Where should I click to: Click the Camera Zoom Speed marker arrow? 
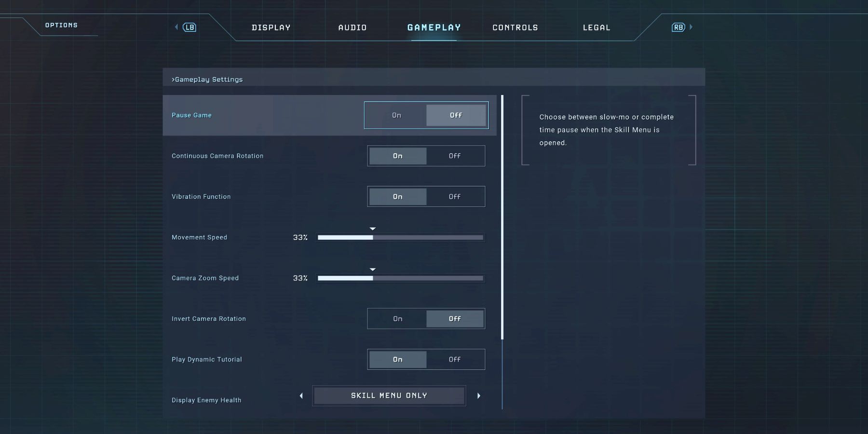pos(372,270)
